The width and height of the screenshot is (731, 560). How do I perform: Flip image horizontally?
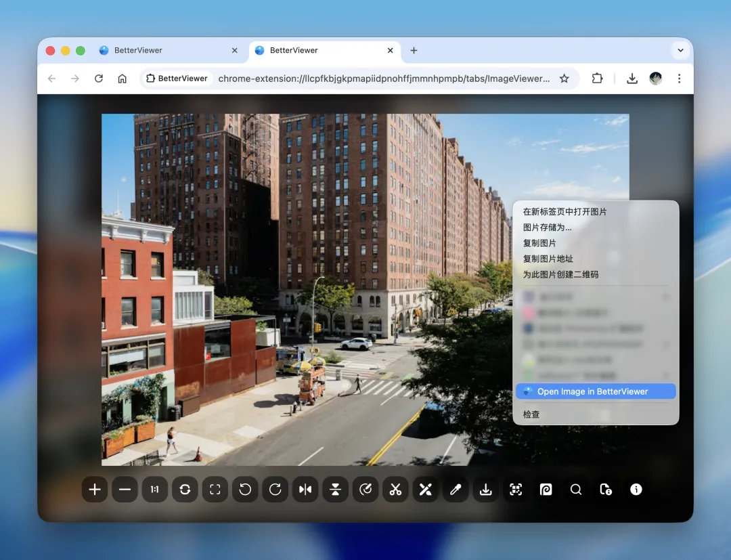point(305,489)
